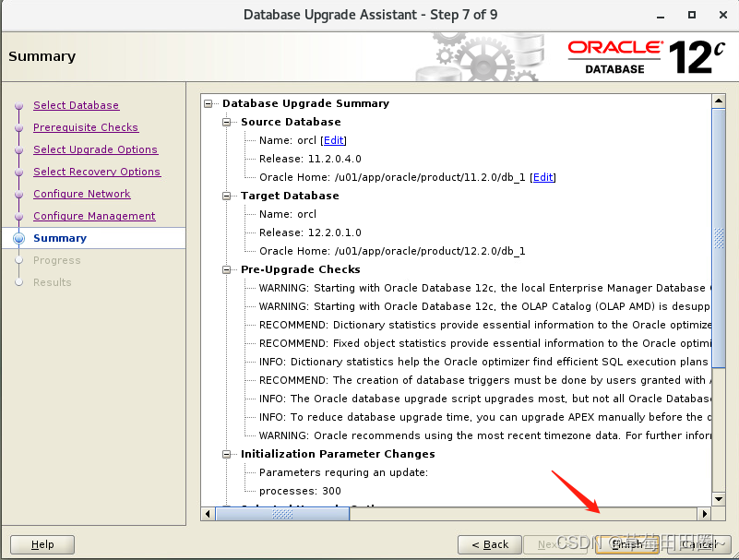The image size is (739, 560).
Task: Click the Select Database step bullet
Action: point(18,105)
